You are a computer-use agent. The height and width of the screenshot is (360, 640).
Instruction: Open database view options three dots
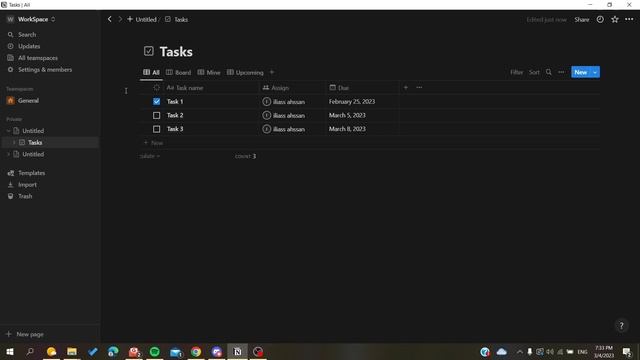click(561, 72)
